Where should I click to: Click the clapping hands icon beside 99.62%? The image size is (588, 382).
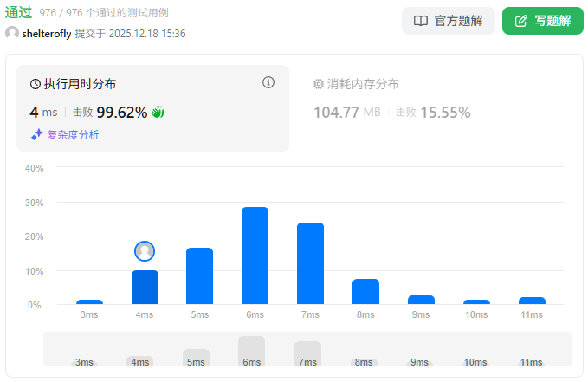[x=158, y=112]
